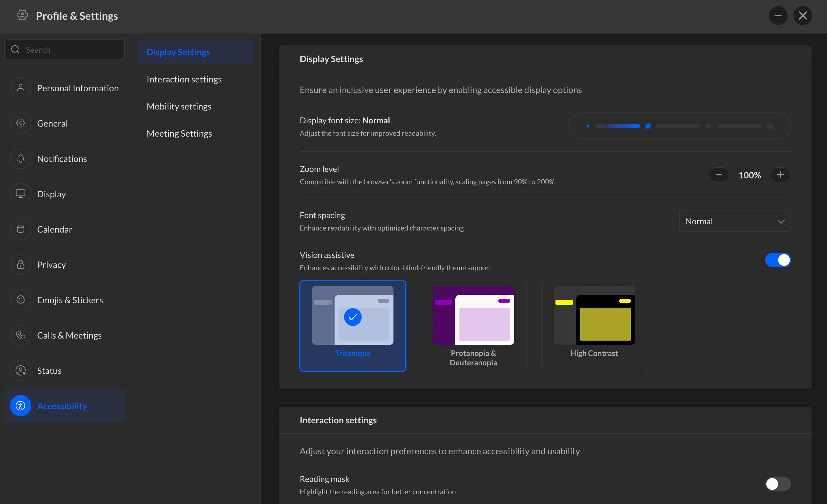
Task: Click the Display Settings panel heading
Action: tap(331, 59)
